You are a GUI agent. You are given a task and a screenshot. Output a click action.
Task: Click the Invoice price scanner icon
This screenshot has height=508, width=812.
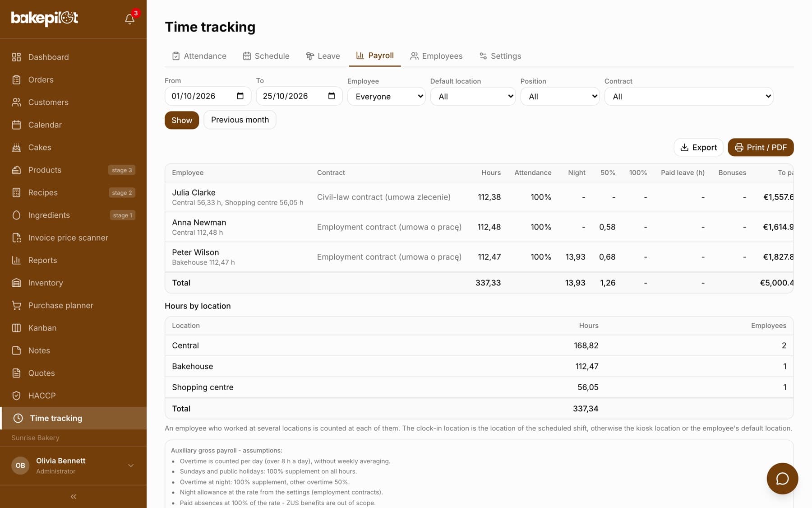pyautogui.click(x=16, y=238)
